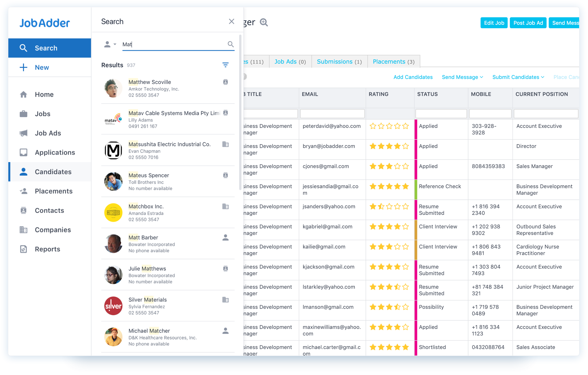Image resolution: width=588 pixels, height=375 pixels.
Task: Open the Send Message dropdown above the table
Action: click(462, 77)
